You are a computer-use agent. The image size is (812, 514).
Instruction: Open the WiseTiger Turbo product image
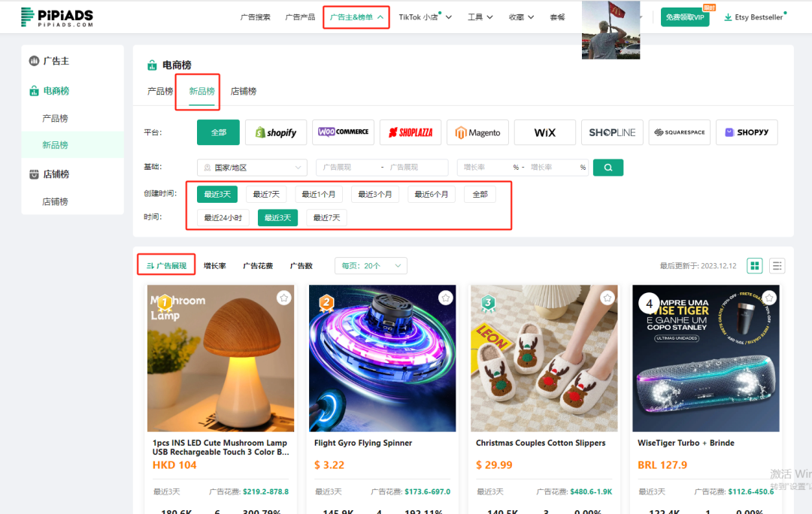(x=705, y=358)
